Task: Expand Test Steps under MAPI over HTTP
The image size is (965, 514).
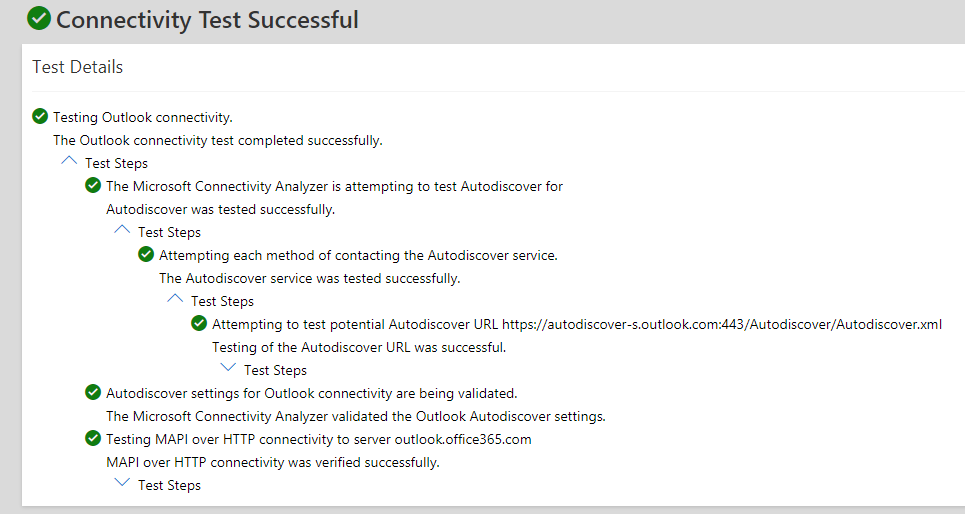Action: pyautogui.click(x=122, y=483)
